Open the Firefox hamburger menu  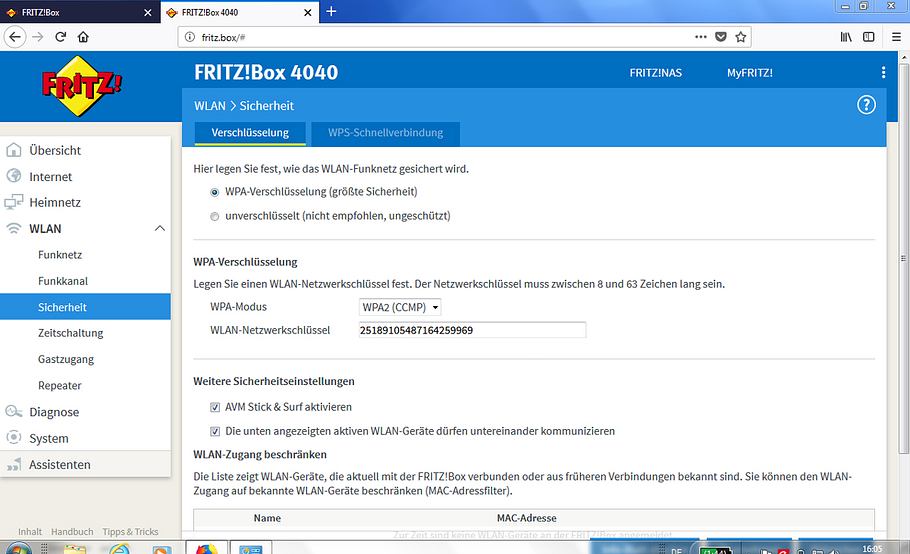[x=896, y=37]
